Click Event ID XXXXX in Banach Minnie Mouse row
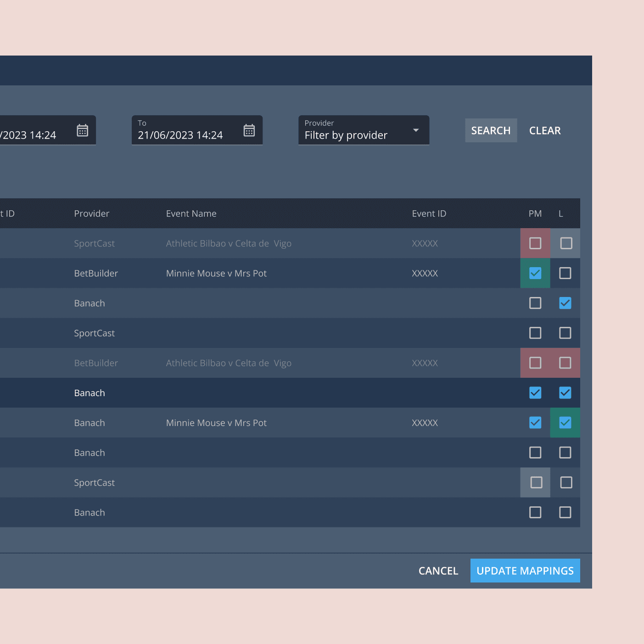644x644 pixels. tap(425, 423)
